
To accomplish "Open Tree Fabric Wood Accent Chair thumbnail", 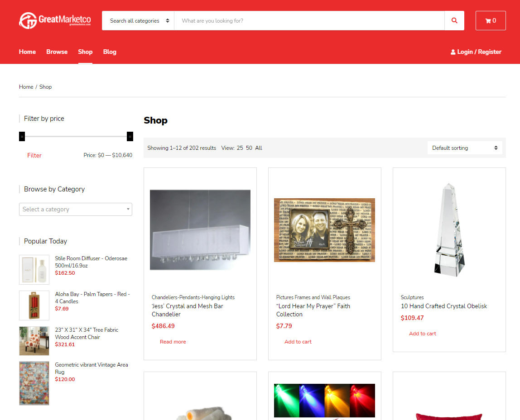I will point(34,341).
